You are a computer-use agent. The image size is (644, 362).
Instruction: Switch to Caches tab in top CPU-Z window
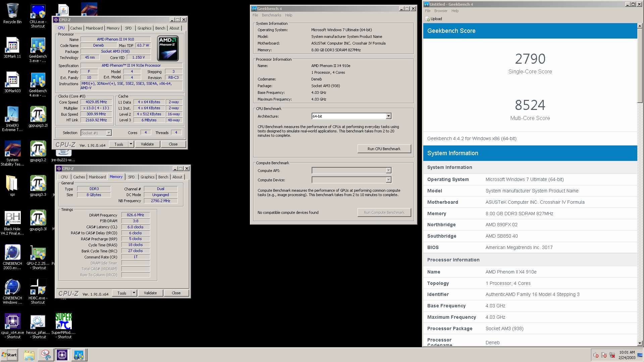tap(76, 28)
